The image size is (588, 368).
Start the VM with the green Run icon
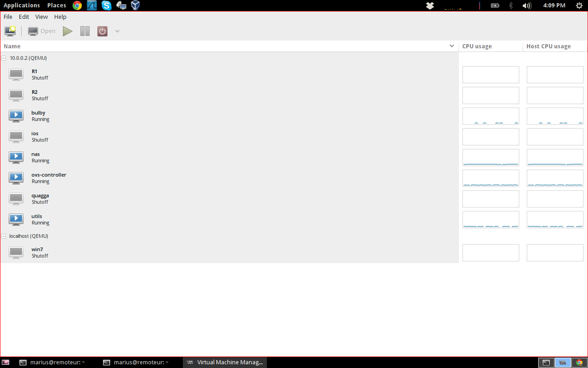pyautogui.click(x=68, y=31)
